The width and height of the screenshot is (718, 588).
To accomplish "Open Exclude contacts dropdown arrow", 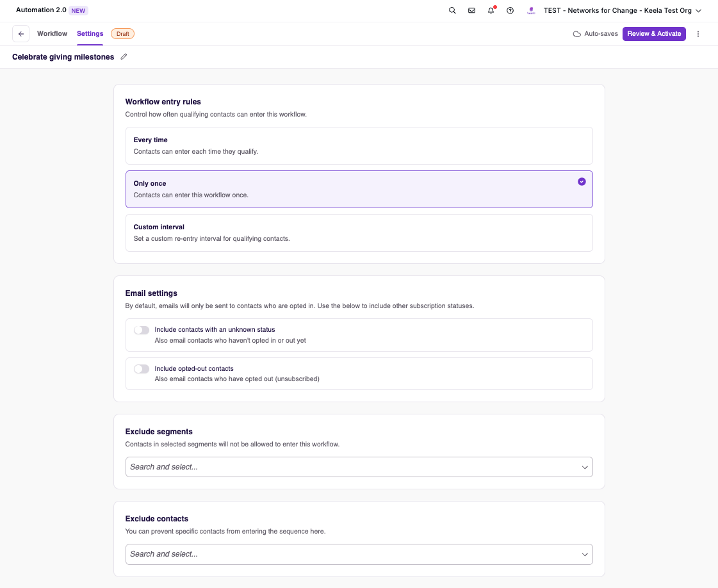I will click(584, 554).
